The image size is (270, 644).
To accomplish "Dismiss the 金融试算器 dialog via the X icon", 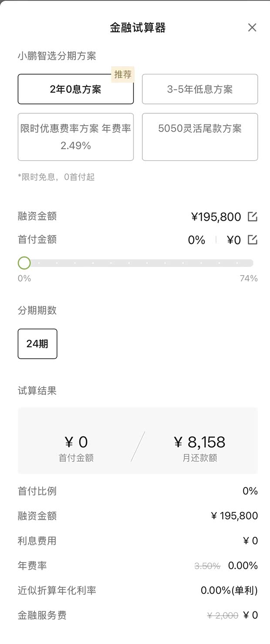I will tap(252, 27).
